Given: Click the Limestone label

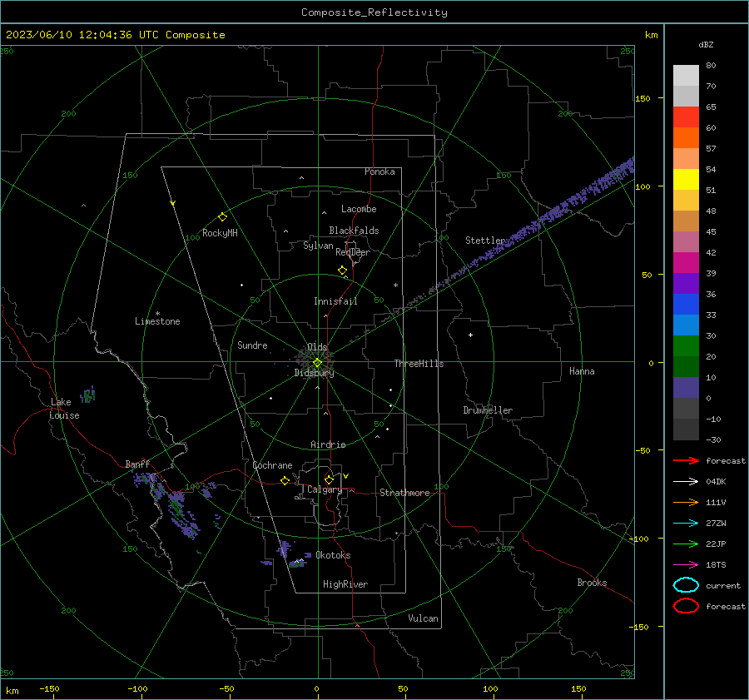Looking at the screenshot, I should pyautogui.click(x=157, y=321).
